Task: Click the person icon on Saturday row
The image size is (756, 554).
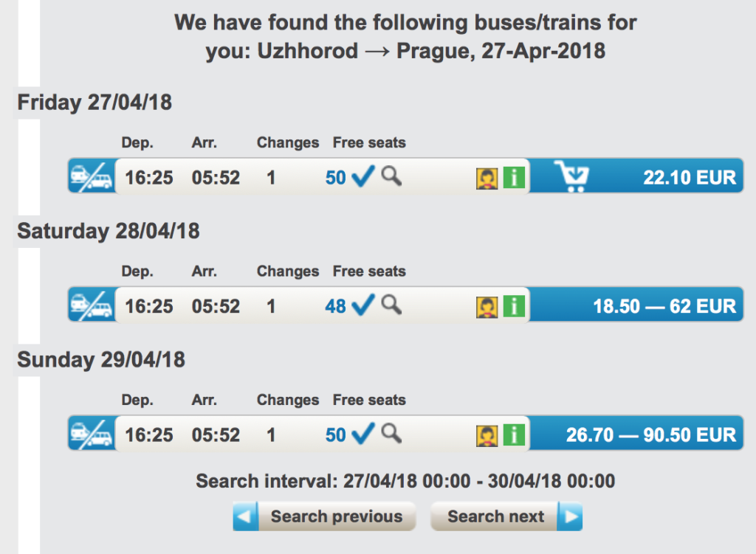Action: pos(487,306)
